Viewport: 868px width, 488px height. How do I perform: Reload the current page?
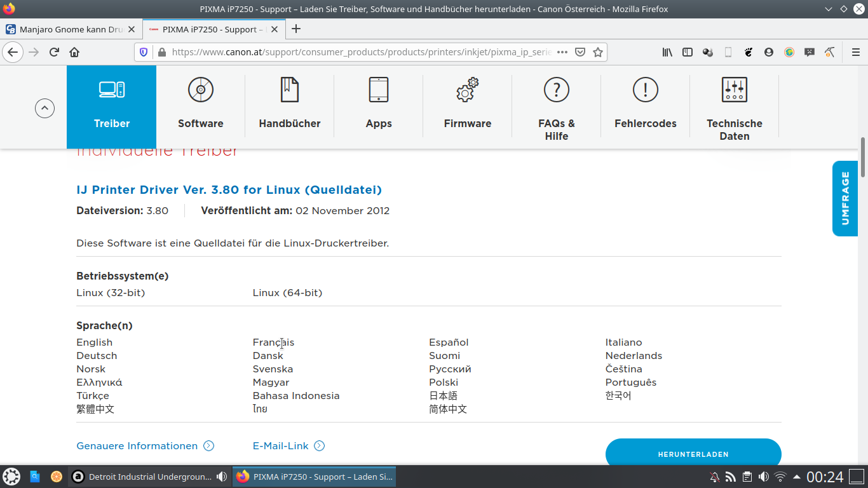click(54, 52)
